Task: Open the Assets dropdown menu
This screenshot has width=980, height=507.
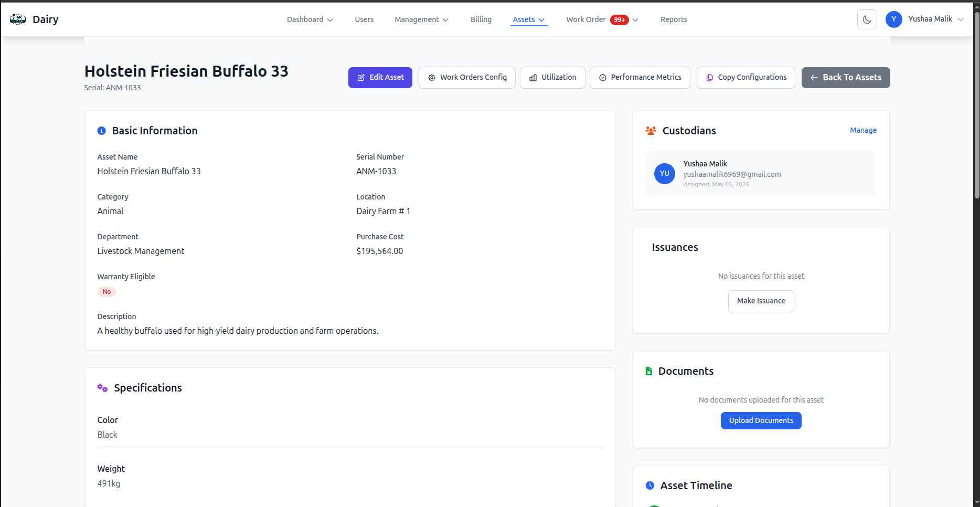Action: (529, 19)
